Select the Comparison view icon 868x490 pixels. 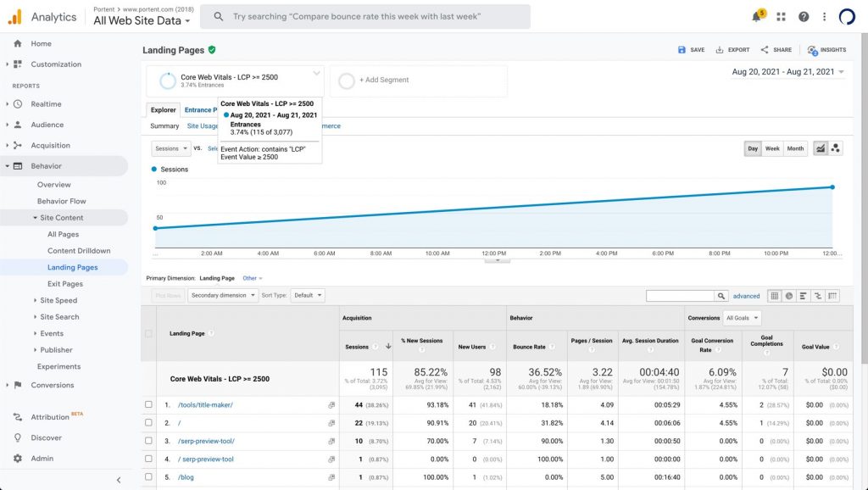click(818, 296)
